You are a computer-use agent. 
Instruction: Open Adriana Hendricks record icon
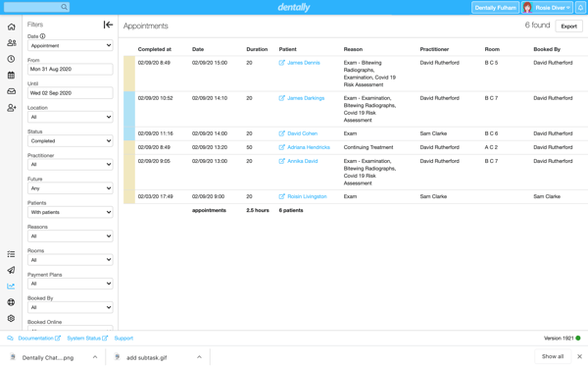pyautogui.click(x=281, y=147)
